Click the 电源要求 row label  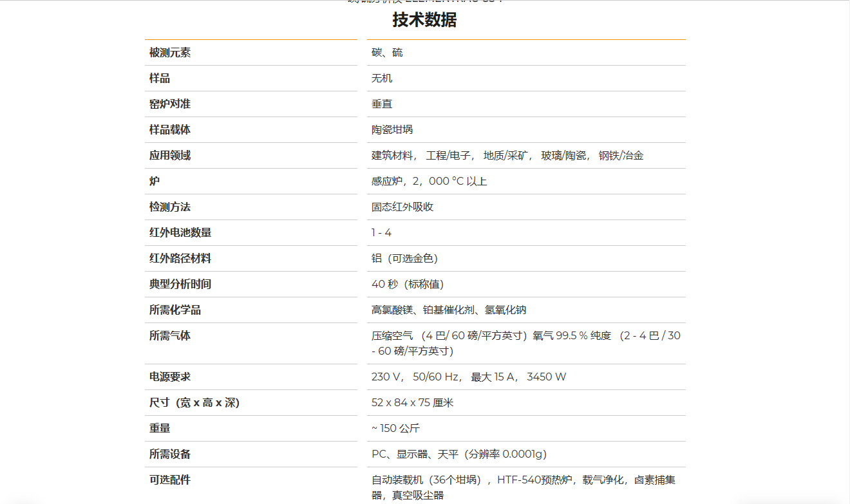tap(170, 377)
